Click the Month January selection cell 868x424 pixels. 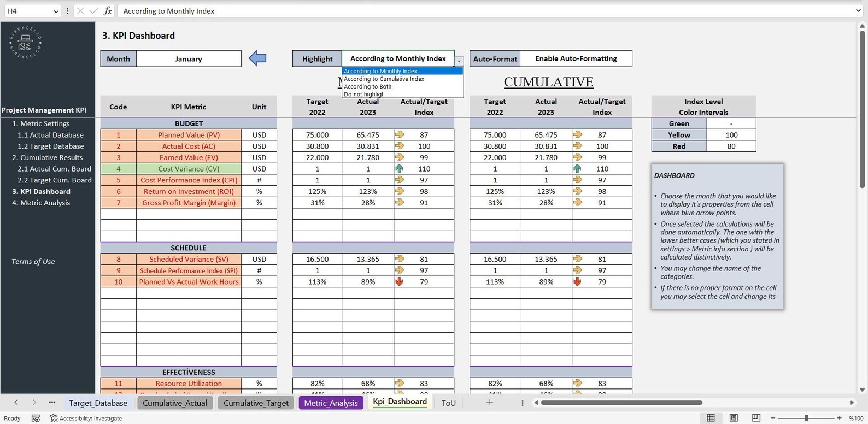[189, 58]
